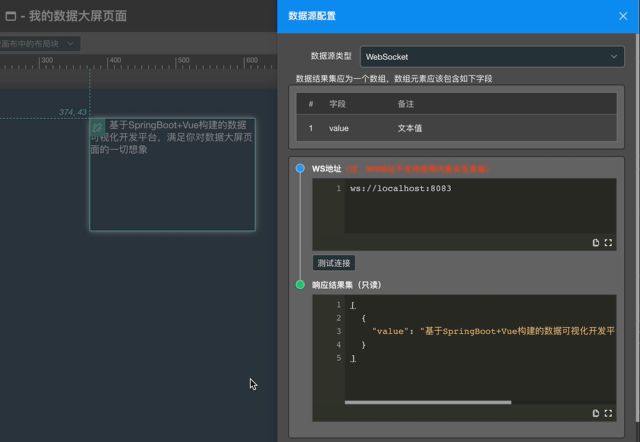Open the layout block dropdown in toolbar
Viewport: 640px width, 442px height.
point(39,44)
